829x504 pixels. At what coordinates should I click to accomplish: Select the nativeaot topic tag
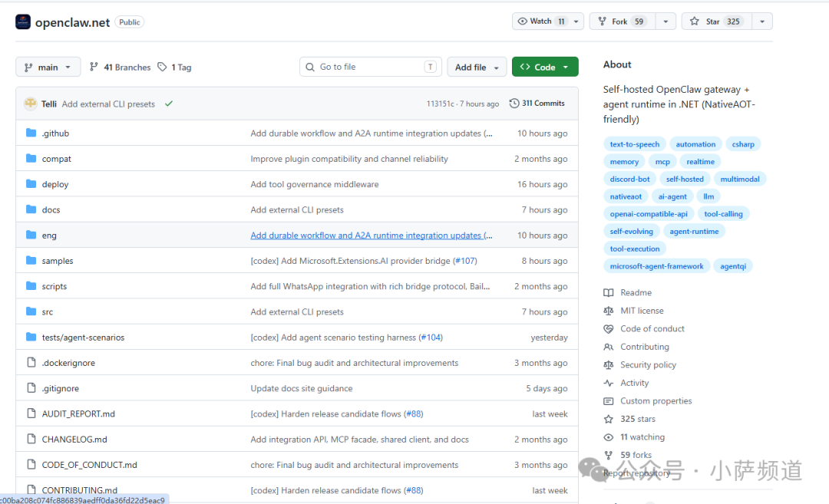(626, 196)
